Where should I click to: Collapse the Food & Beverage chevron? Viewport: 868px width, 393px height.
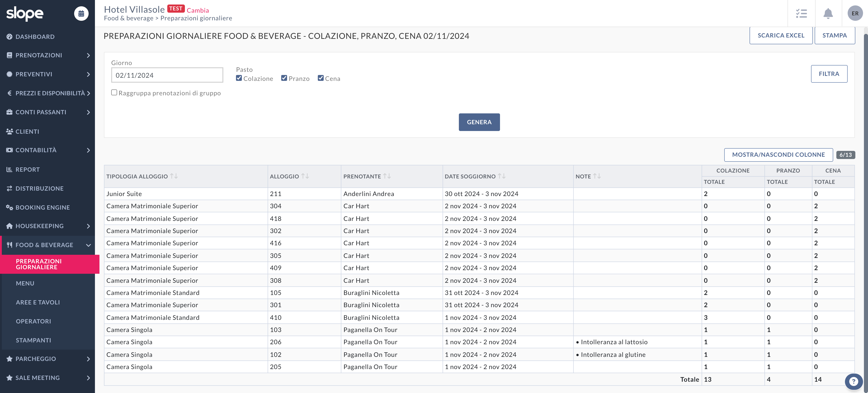[x=88, y=245]
